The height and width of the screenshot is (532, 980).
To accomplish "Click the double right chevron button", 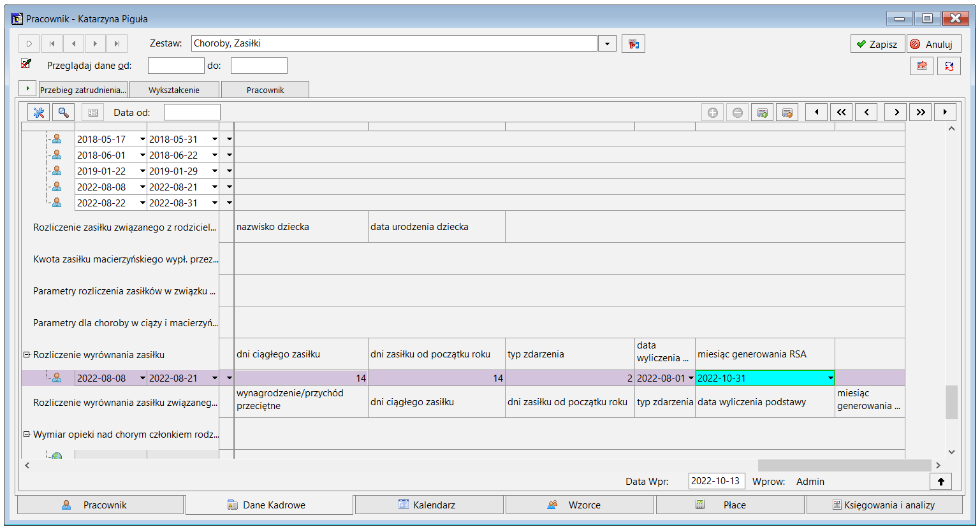I will click(921, 113).
